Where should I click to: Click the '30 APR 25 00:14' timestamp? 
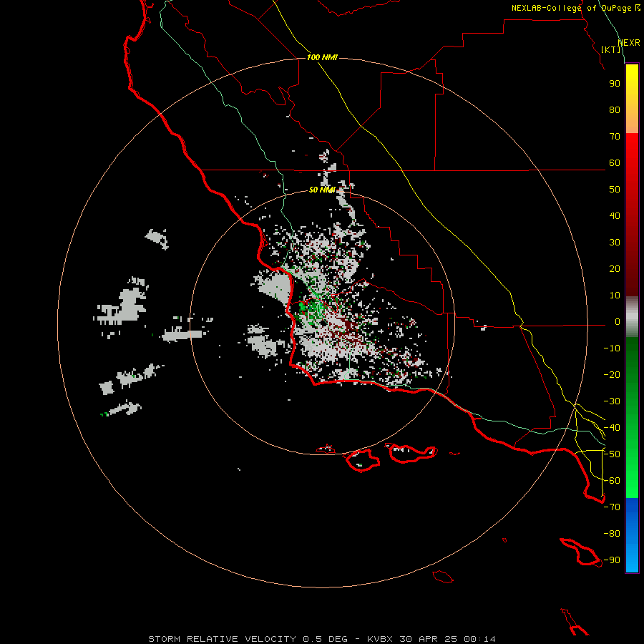pyautogui.click(x=447, y=639)
